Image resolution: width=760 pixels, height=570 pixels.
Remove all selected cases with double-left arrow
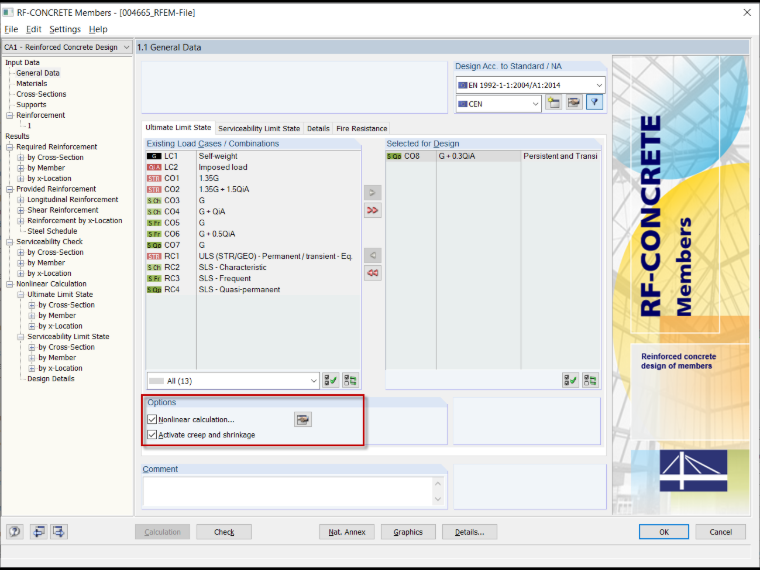click(x=372, y=273)
